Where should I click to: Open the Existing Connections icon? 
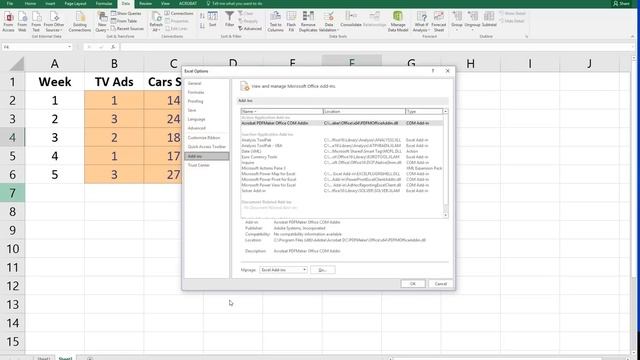pyautogui.click(x=80, y=21)
